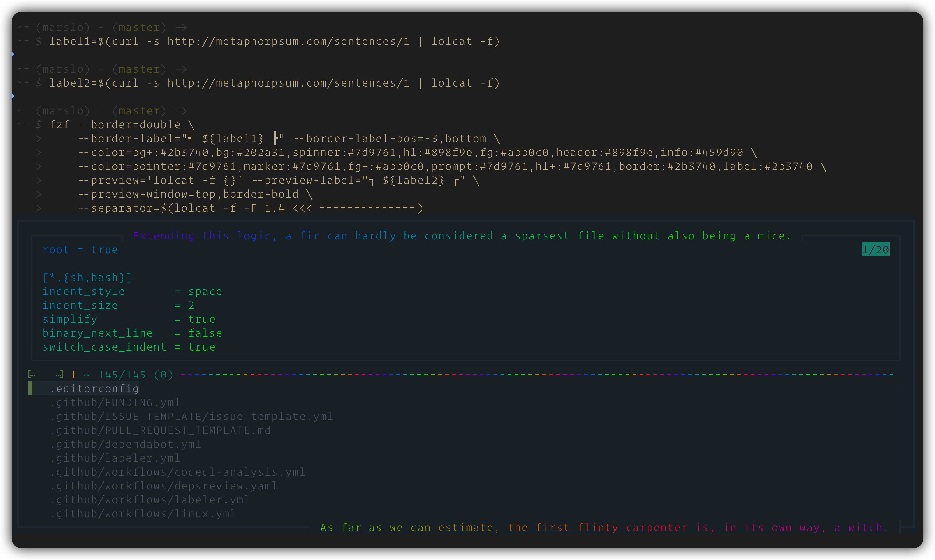Click the orange "1" indicator in the fzf status line
The image size is (935, 560).
pyautogui.click(x=73, y=375)
